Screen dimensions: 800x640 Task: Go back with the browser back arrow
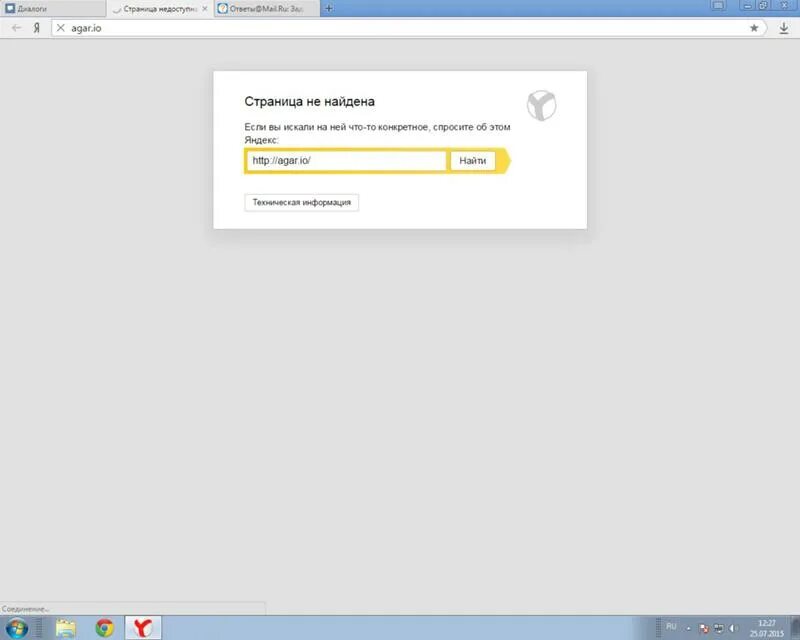16,28
